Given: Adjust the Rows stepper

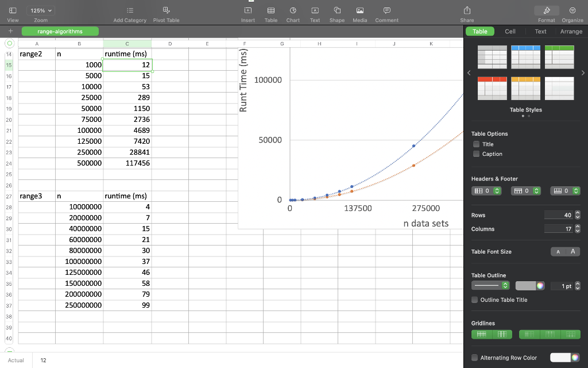Looking at the screenshot, I should point(578,215).
